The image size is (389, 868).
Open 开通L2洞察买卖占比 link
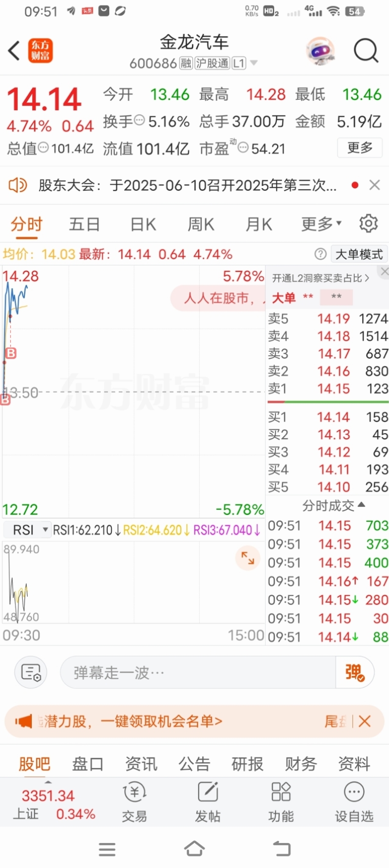tap(321, 278)
